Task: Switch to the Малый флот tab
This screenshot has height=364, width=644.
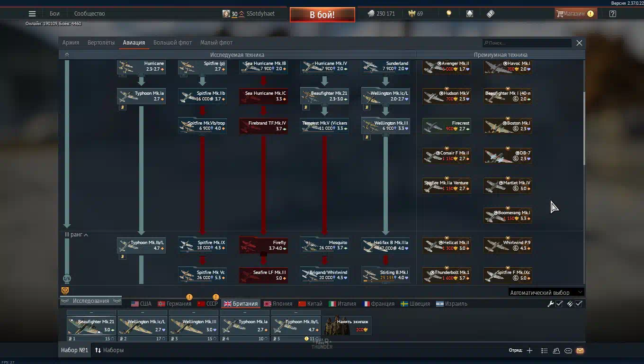Action: [x=216, y=43]
